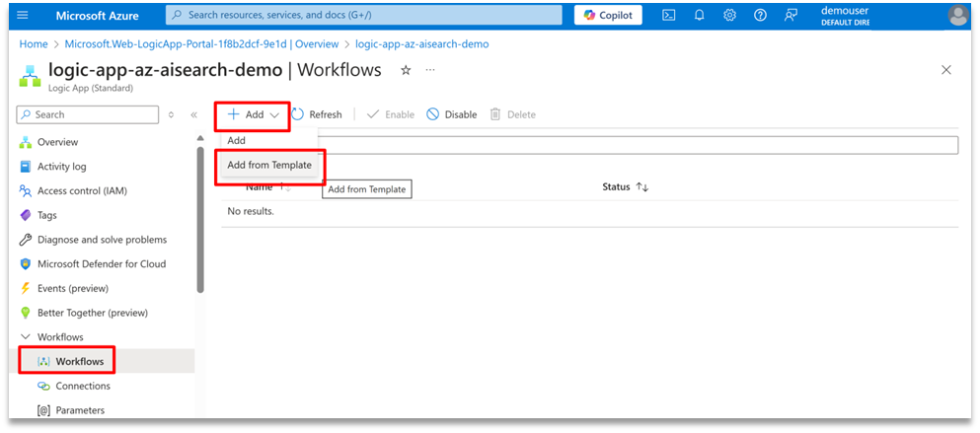Open Access control (IAM) in sidebar

82,190
